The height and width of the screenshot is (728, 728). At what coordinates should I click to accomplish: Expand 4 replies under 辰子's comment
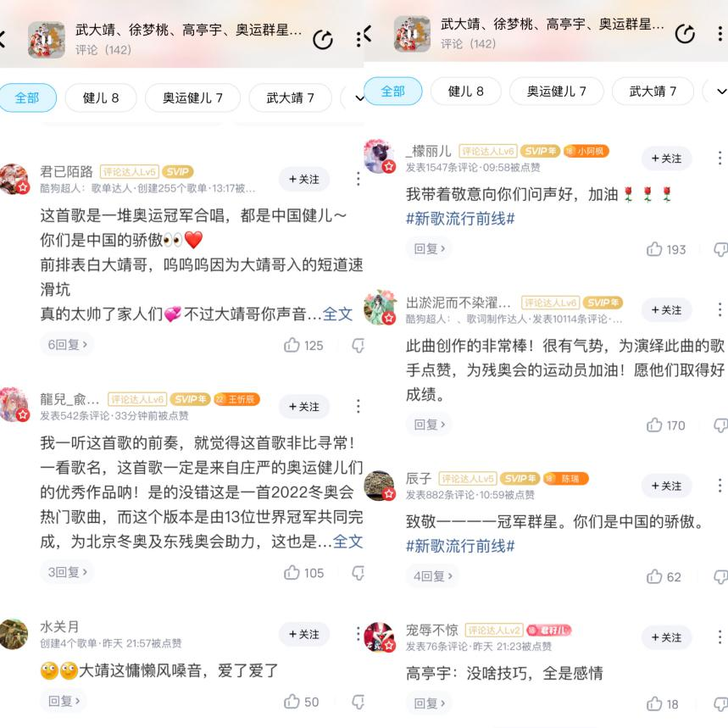click(433, 576)
